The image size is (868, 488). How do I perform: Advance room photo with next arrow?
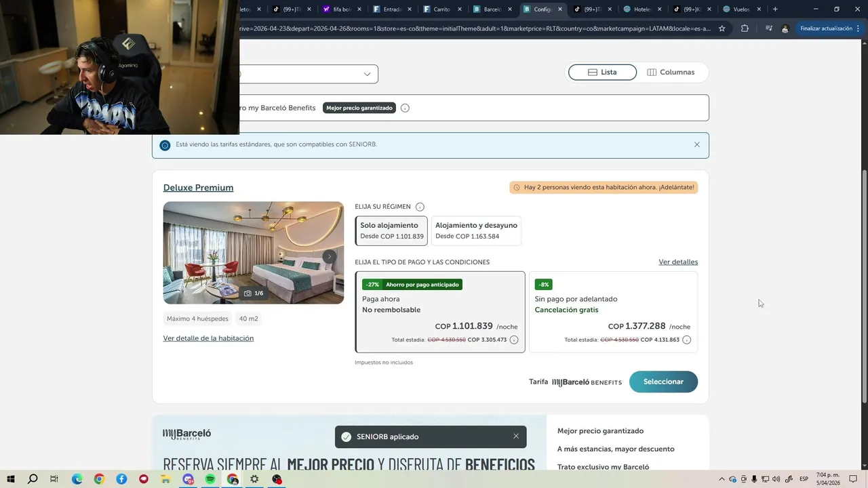pos(330,256)
